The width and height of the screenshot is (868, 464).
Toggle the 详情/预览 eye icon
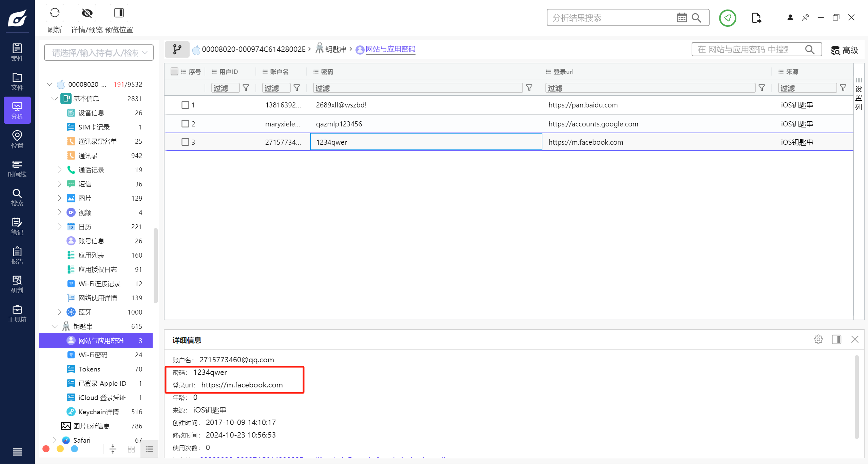[x=87, y=13]
